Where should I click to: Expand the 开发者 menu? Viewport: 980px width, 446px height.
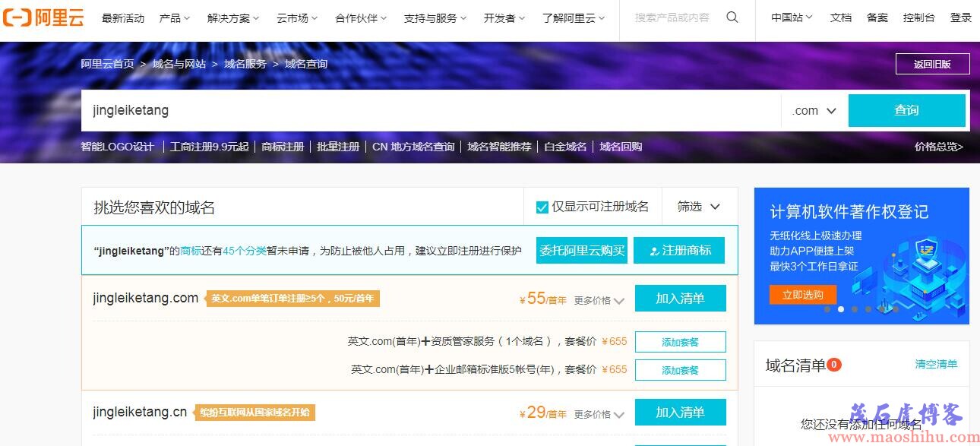click(x=504, y=17)
